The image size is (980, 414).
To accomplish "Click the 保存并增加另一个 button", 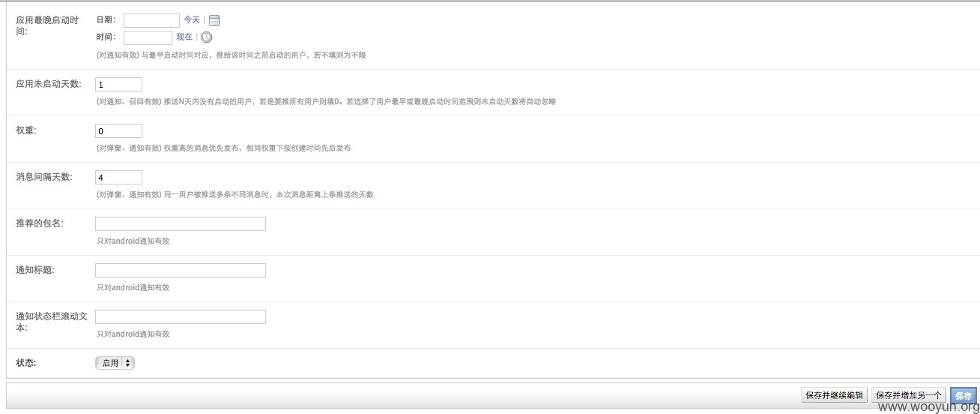I will point(909,395).
